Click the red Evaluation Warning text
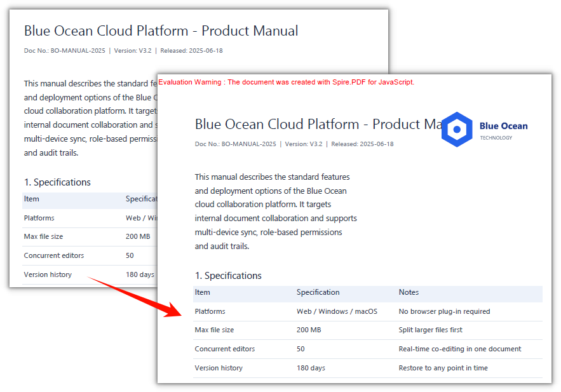 point(287,82)
